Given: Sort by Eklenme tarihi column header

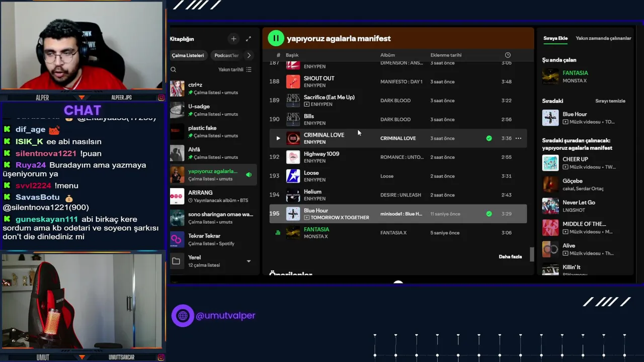Looking at the screenshot, I should pyautogui.click(x=446, y=55).
